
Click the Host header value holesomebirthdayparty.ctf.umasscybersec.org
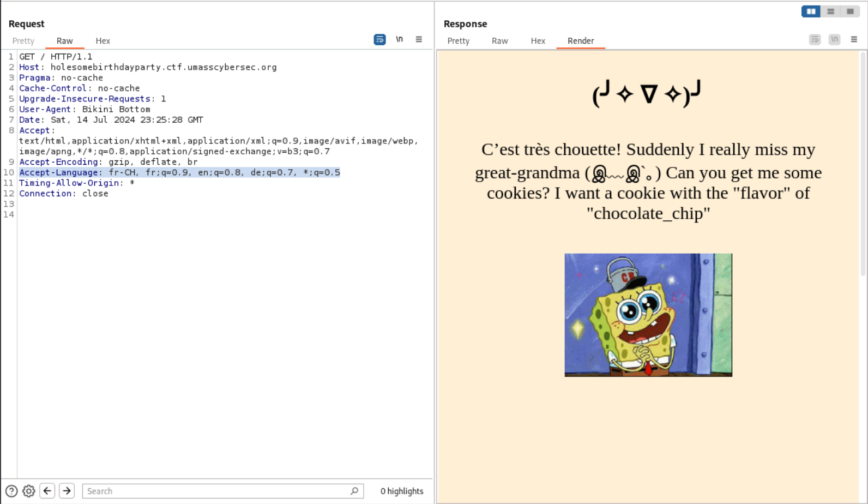[x=164, y=67]
